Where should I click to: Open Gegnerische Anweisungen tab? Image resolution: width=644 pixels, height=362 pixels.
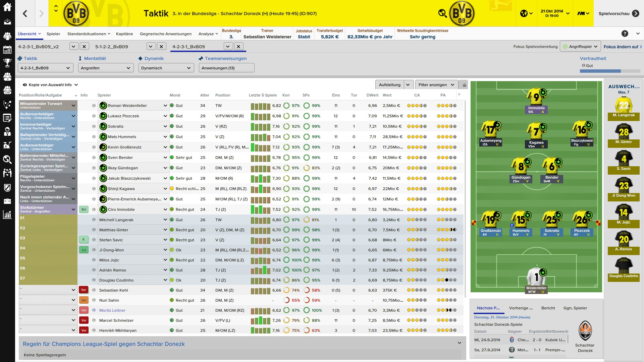tap(166, 34)
